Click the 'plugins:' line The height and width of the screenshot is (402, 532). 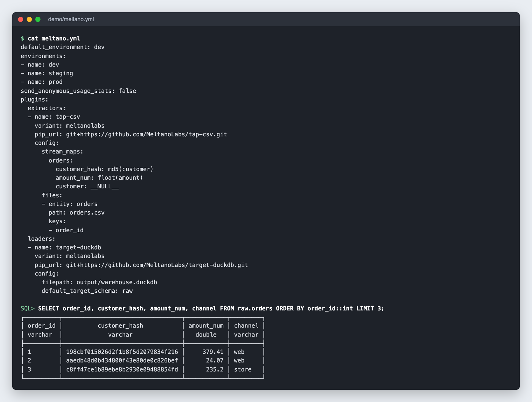35,100
